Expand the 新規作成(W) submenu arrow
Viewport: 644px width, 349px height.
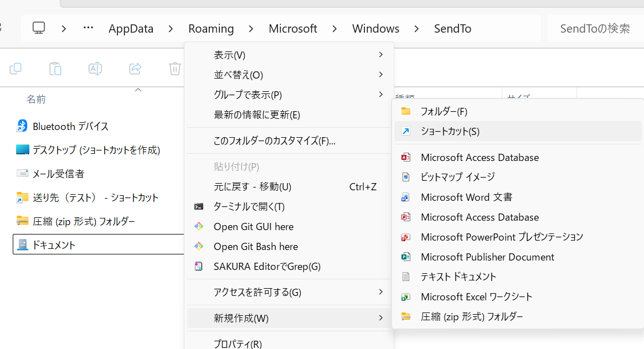click(381, 318)
